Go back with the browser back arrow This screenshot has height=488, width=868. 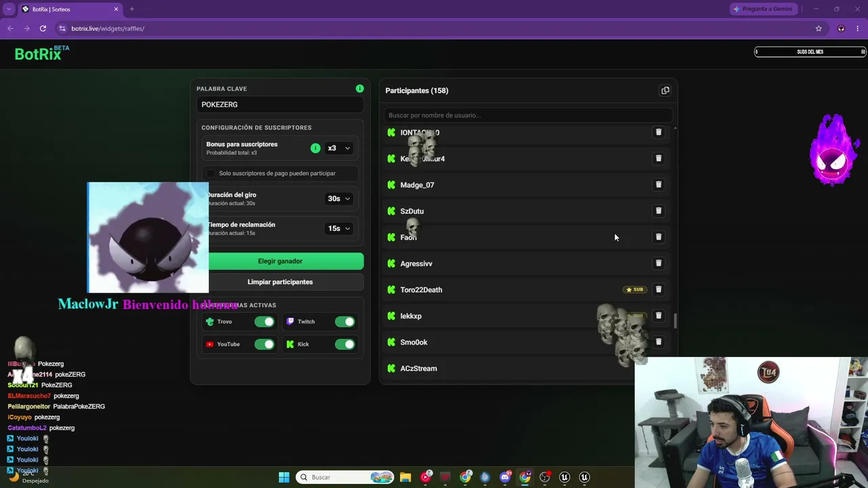click(10, 28)
